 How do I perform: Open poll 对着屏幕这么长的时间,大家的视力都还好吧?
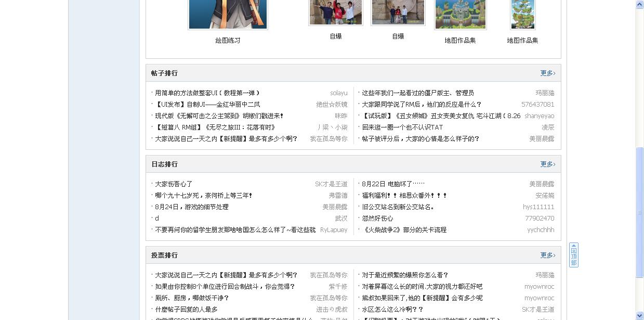(422, 287)
